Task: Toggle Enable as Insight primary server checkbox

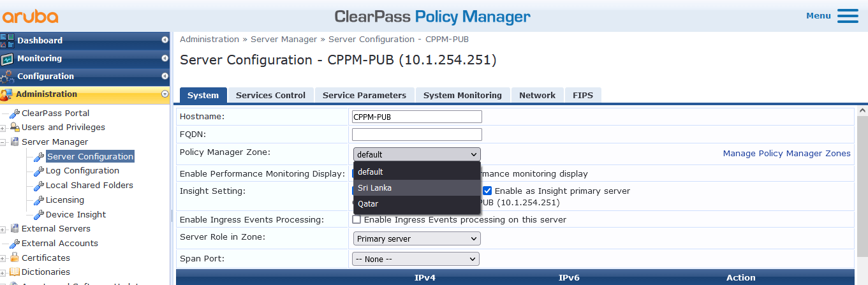Action: pos(487,191)
